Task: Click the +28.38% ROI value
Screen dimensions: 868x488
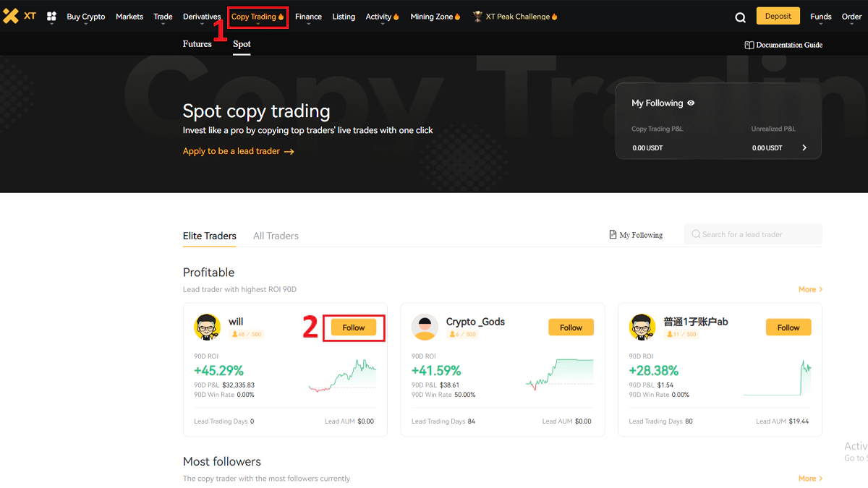Action: [x=653, y=372]
